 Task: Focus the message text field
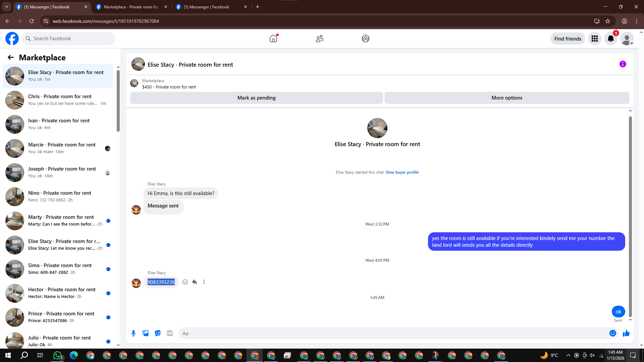pos(392,333)
